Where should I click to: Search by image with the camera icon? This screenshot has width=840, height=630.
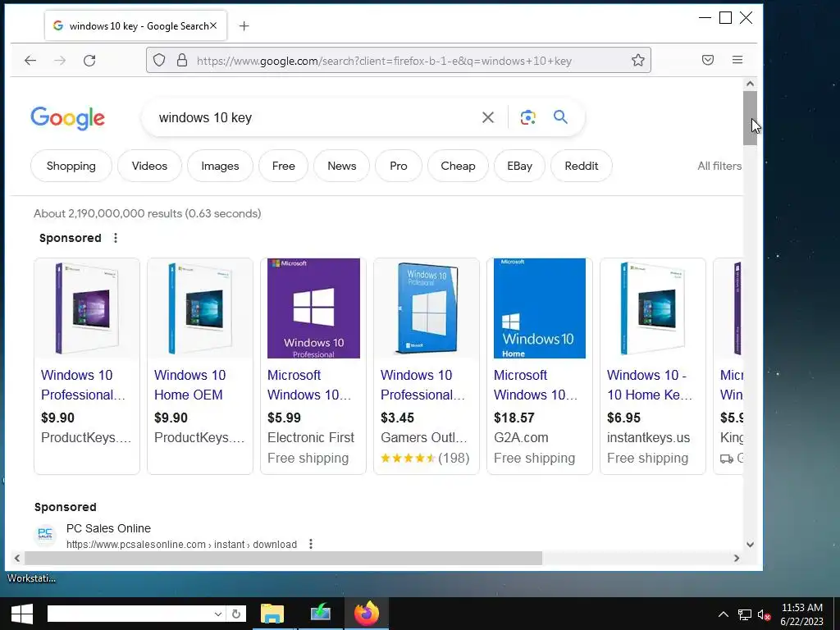tap(527, 117)
